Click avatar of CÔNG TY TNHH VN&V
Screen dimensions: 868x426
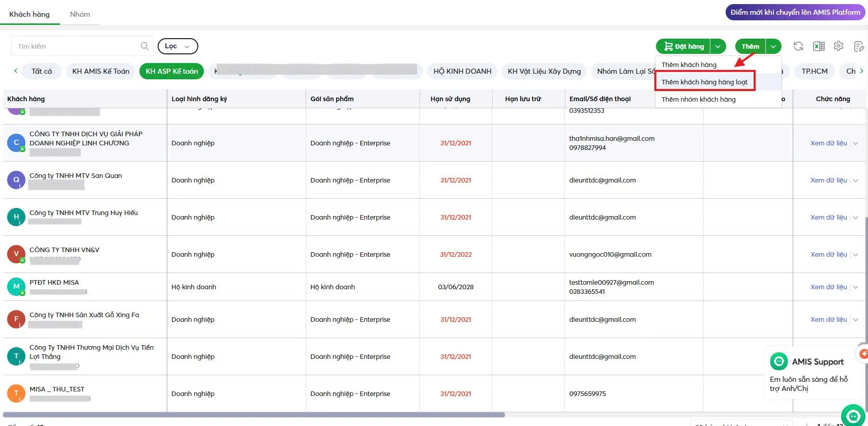16,254
